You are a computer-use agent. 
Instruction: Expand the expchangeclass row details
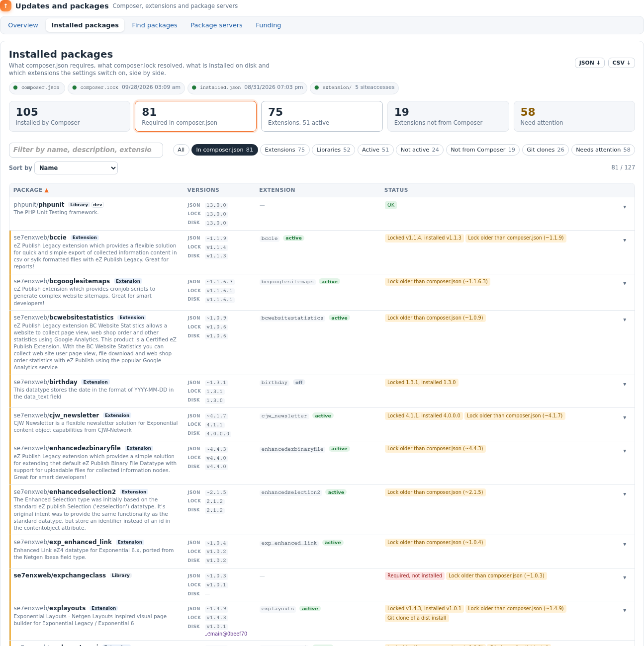[625, 578]
